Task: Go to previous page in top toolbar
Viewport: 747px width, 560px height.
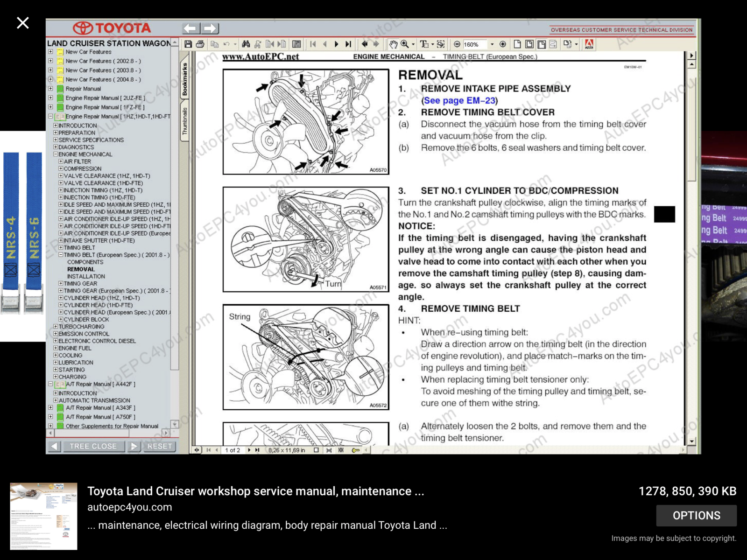Action: click(324, 44)
